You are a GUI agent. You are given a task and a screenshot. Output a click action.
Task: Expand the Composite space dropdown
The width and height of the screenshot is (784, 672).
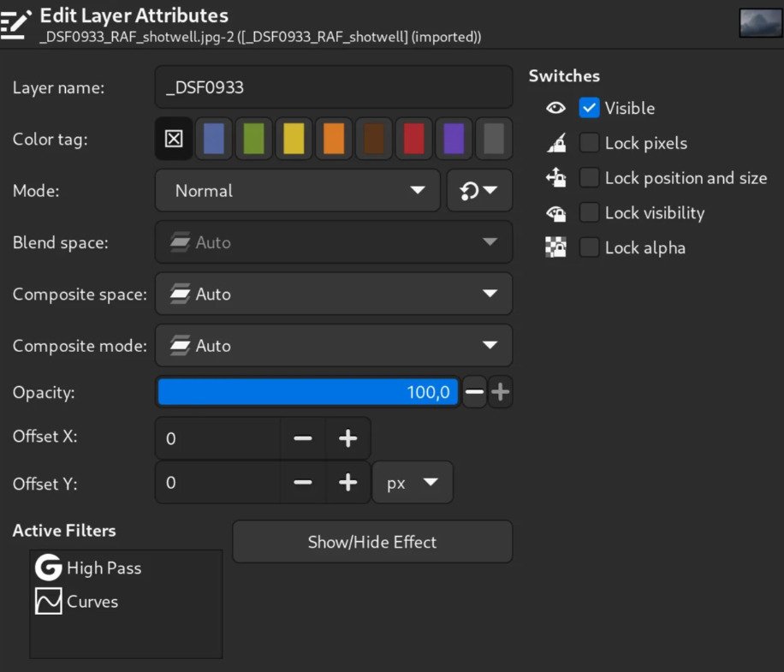pyautogui.click(x=334, y=294)
